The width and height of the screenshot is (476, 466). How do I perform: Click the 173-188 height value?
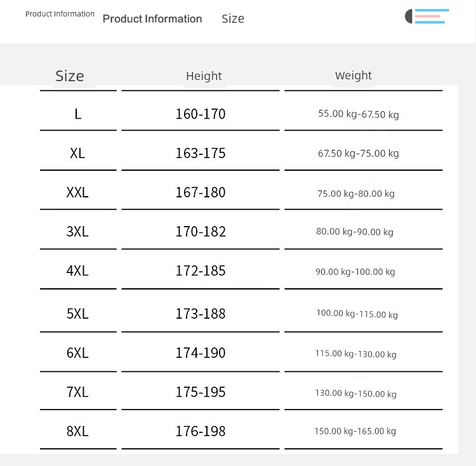201,314
